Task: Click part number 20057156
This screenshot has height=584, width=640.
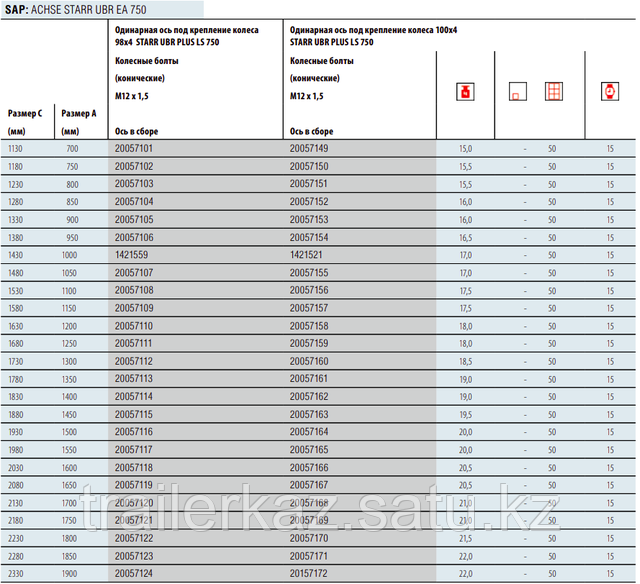Action: coord(309,290)
